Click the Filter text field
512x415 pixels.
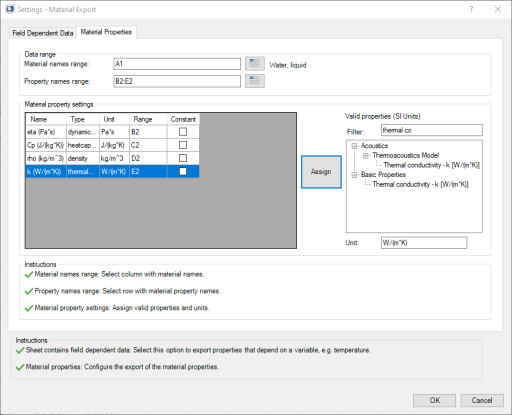(x=432, y=130)
